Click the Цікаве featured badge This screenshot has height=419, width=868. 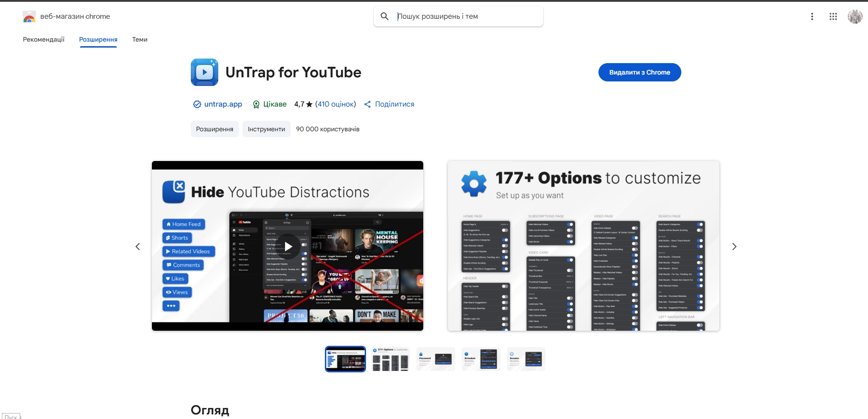[x=270, y=104]
